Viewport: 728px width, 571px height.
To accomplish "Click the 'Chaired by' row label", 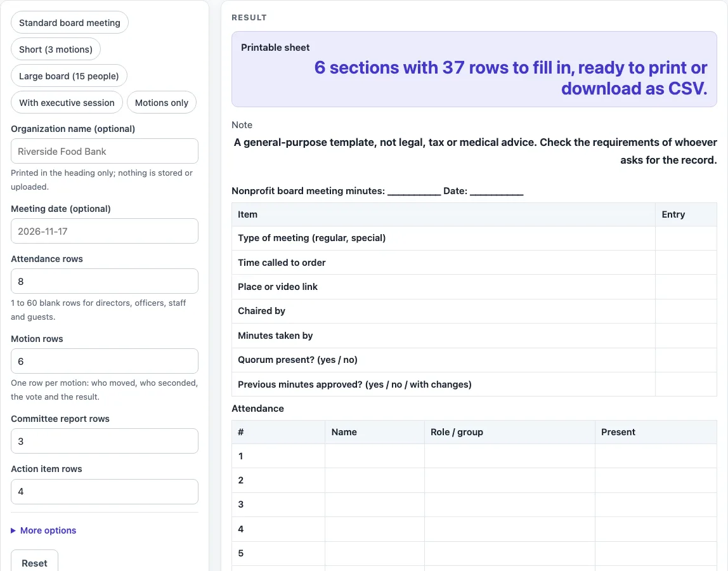I will pyautogui.click(x=261, y=311).
